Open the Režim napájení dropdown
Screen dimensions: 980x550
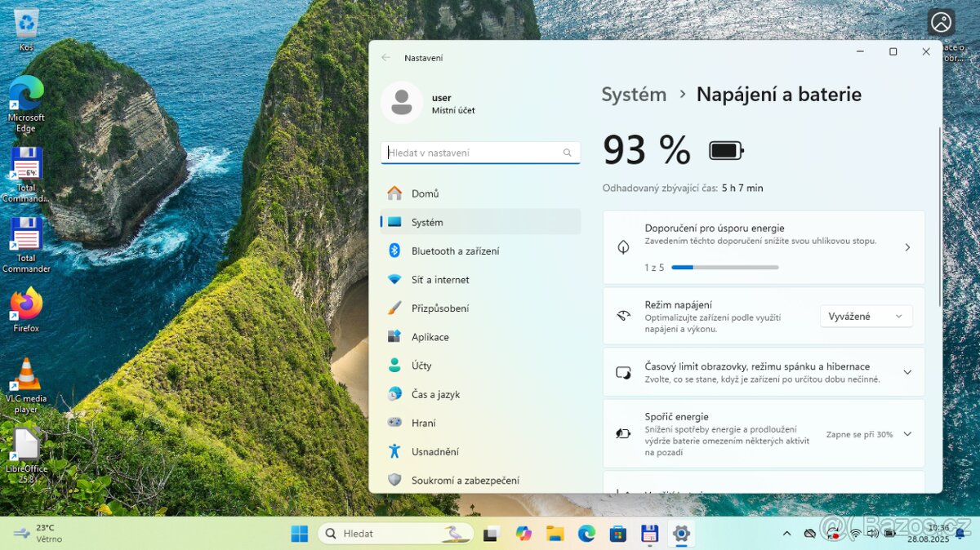click(866, 316)
